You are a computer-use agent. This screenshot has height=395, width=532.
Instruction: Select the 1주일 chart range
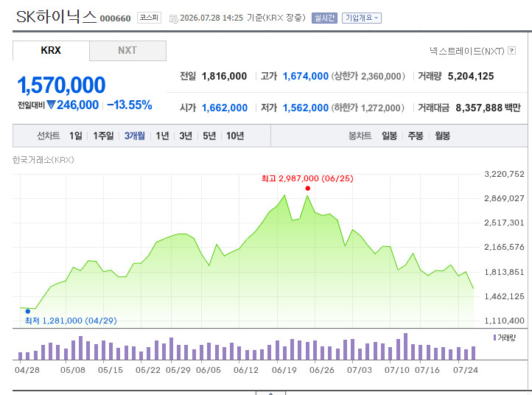point(103,136)
